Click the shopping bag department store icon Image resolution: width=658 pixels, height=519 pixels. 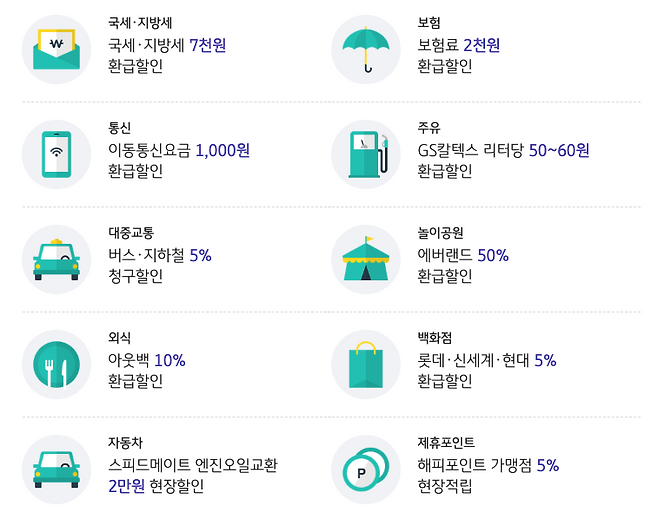coord(366,364)
